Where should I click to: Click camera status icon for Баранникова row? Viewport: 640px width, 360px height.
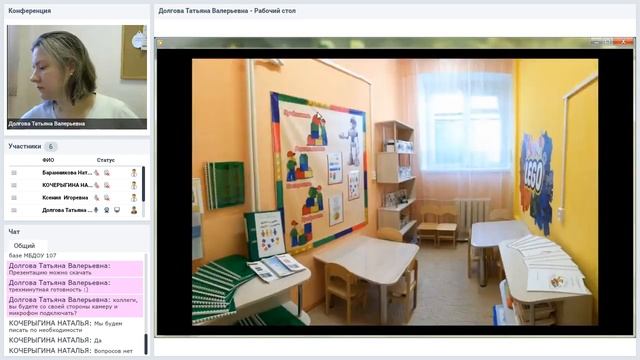click(107, 173)
